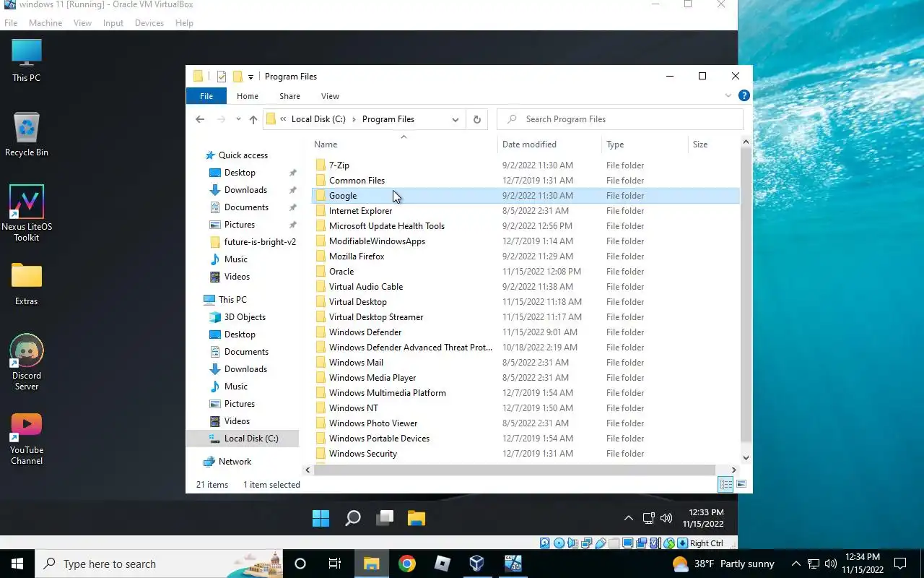Open the View ribbon tab
This screenshot has width=924, height=578.
(x=331, y=96)
